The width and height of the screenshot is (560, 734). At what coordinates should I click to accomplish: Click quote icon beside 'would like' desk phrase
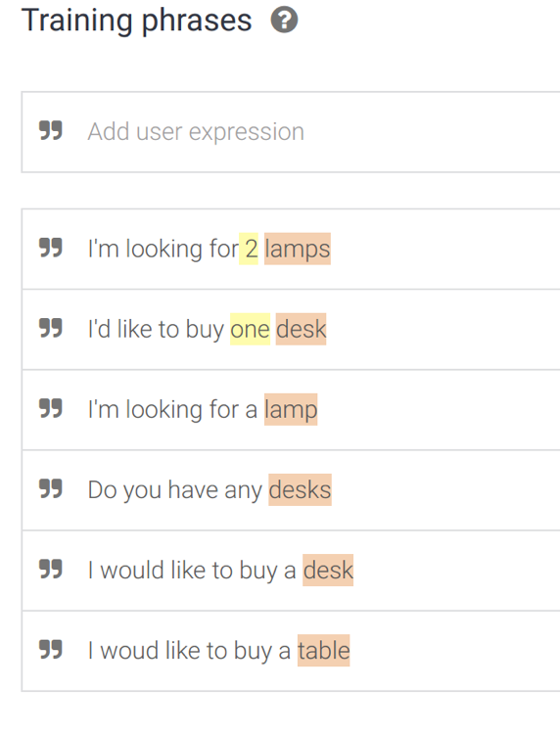pyautogui.click(x=51, y=570)
